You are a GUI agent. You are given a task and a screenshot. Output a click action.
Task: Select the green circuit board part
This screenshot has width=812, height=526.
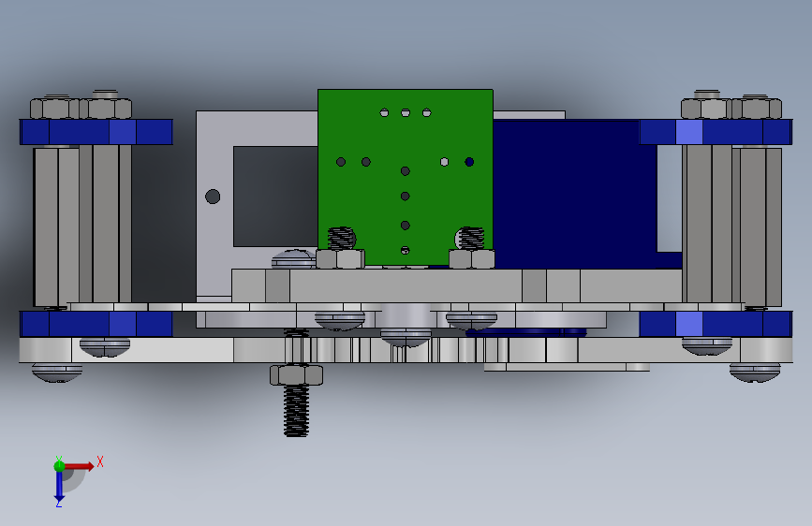[405, 177]
